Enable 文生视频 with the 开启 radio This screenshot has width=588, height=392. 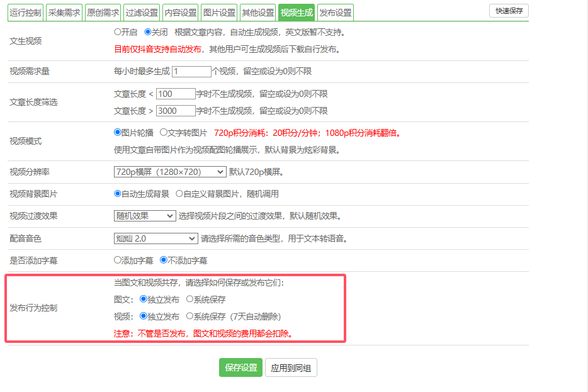pyautogui.click(x=118, y=31)
